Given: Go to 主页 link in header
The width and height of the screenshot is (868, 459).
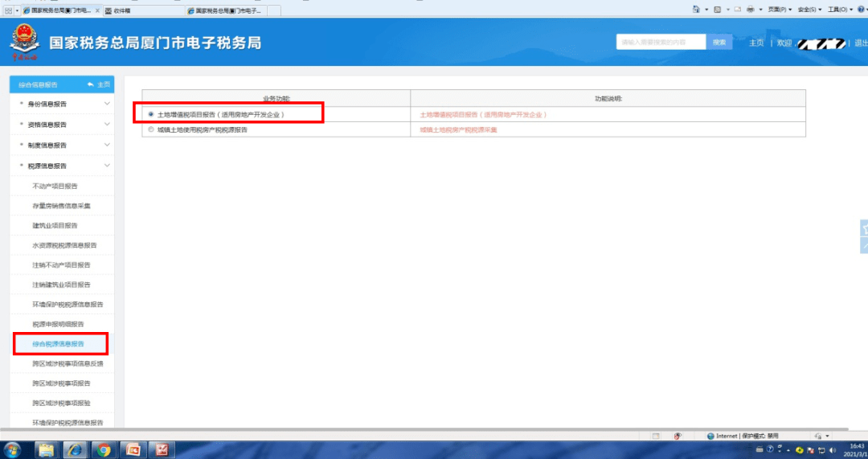Looking at the screenshot, I should (756, 43).
